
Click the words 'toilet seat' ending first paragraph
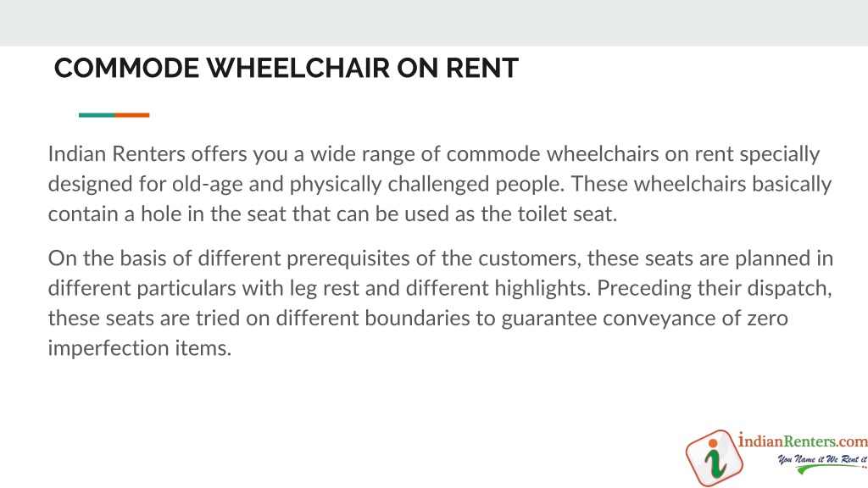point(567,214)
